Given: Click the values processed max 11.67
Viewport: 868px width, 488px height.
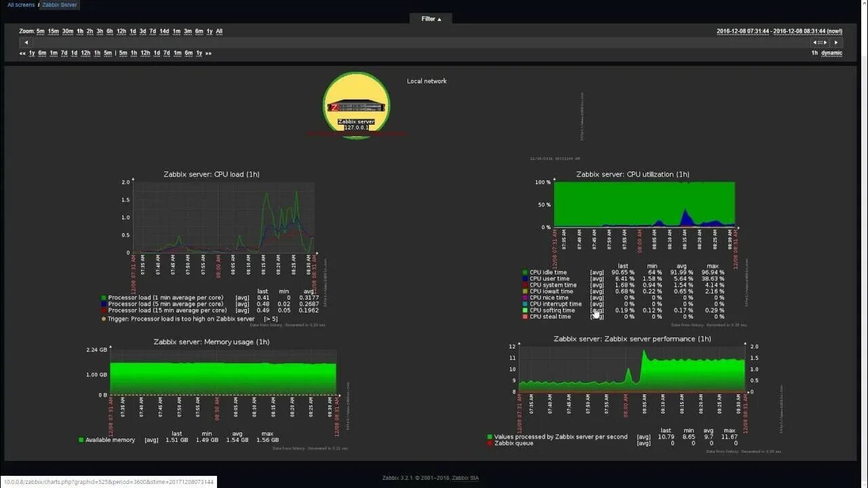Looking at the screenshot, I should click(729, 437).
